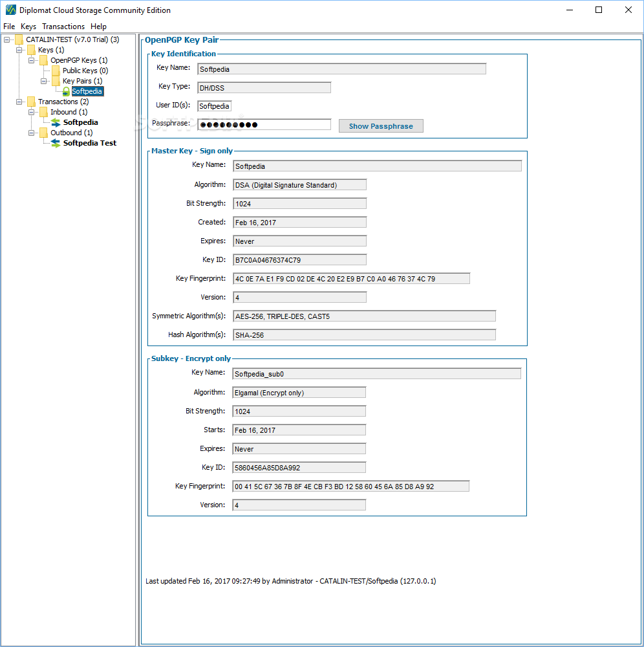This screenshot has height=647, width=644.
Task: Collapse the Transactions (2) tree node
Action: pos(19,102)
